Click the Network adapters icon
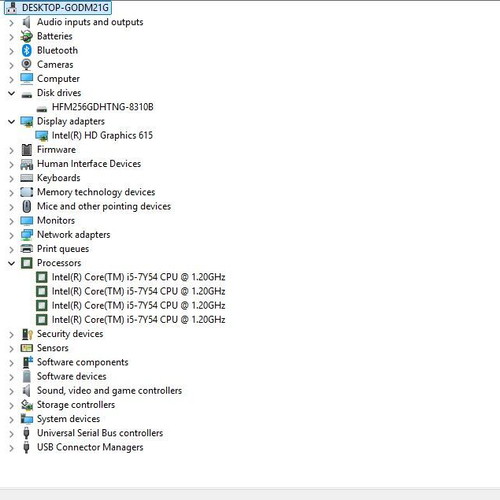Image resolution: width=500 pixels, height=500 pixels. [x=27, y=235]
